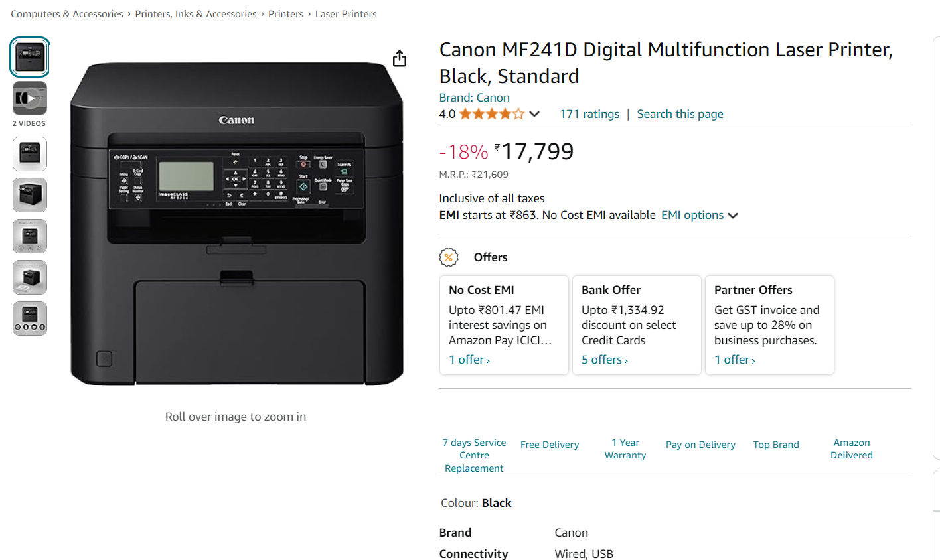
Task: Select the sixth thumbnail with printer and papers
Action: [x=30, y=277]
